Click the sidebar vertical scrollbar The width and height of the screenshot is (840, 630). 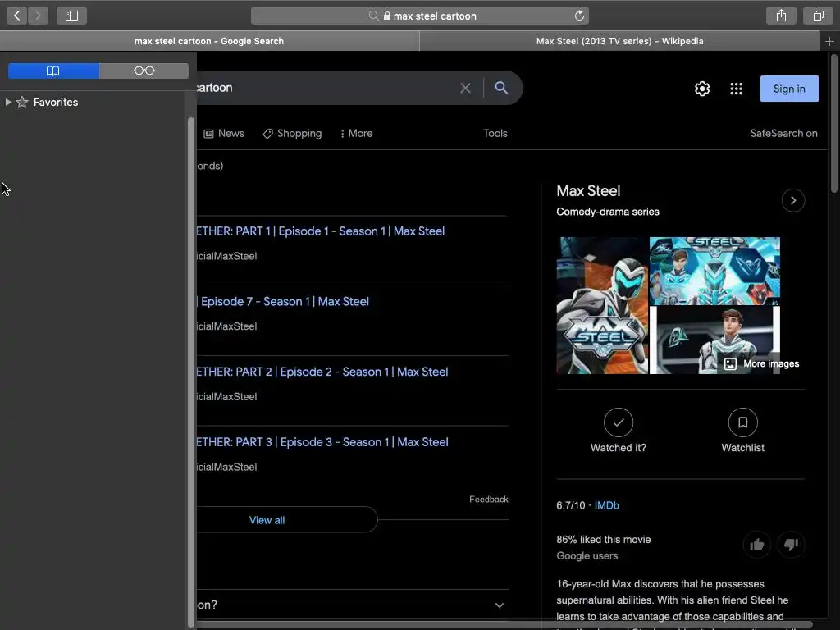point(190,370)
